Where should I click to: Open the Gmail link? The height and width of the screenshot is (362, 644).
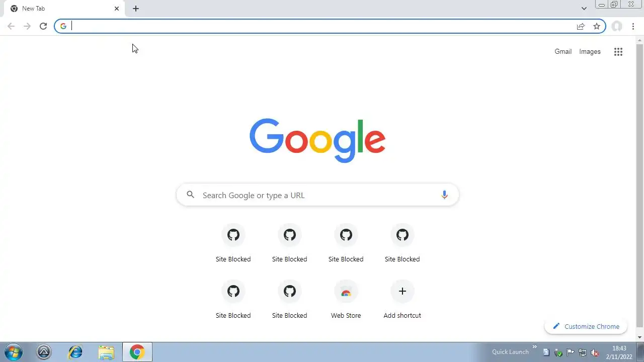563,51
